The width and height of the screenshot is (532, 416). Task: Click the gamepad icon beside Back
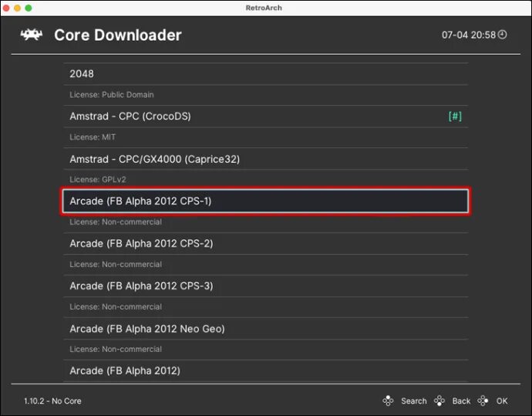pyautogui.click(x=439, y=401)
